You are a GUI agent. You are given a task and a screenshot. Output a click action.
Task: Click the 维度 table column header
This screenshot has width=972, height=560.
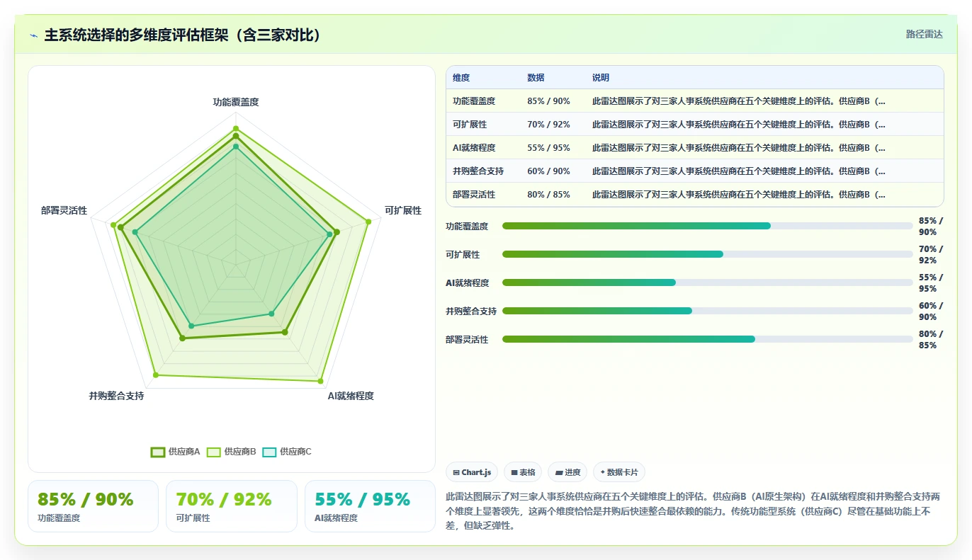coord(461,78)
